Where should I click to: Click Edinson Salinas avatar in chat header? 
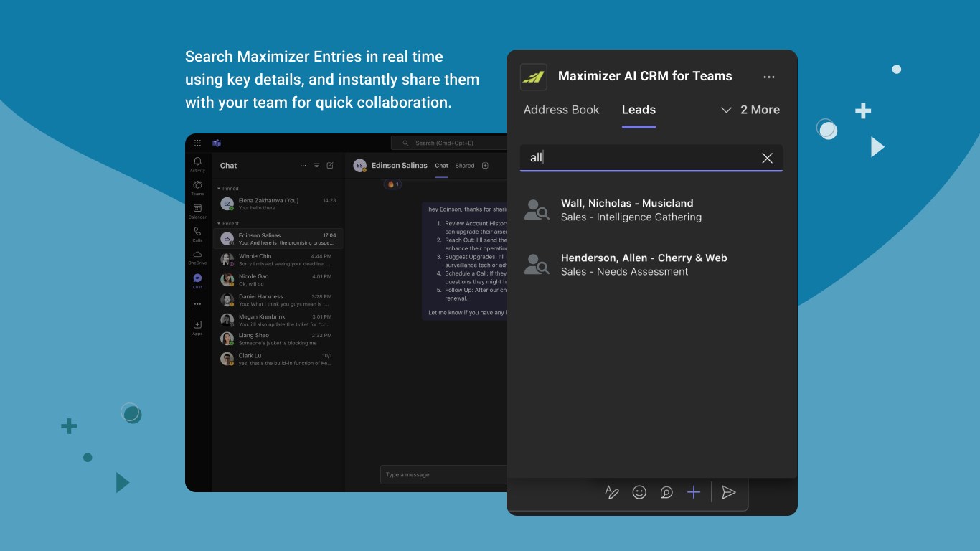pyautogui.click(x=359, y=166)
